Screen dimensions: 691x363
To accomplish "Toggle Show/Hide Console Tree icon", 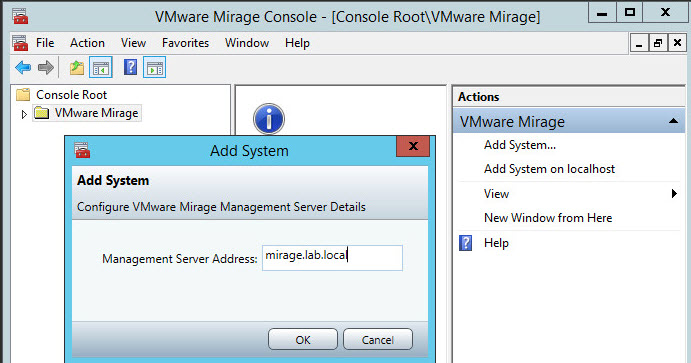I will (100, 67).
